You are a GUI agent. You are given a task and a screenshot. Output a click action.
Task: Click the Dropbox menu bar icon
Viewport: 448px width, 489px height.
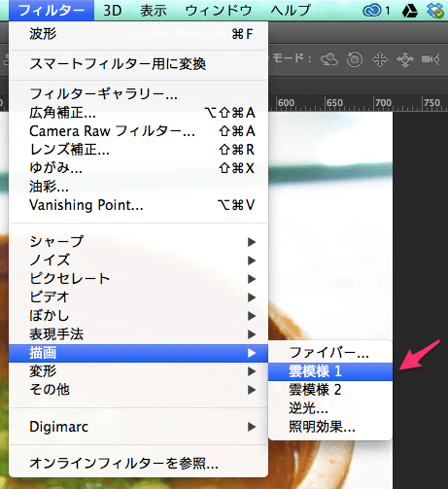(x=435, y=11)
